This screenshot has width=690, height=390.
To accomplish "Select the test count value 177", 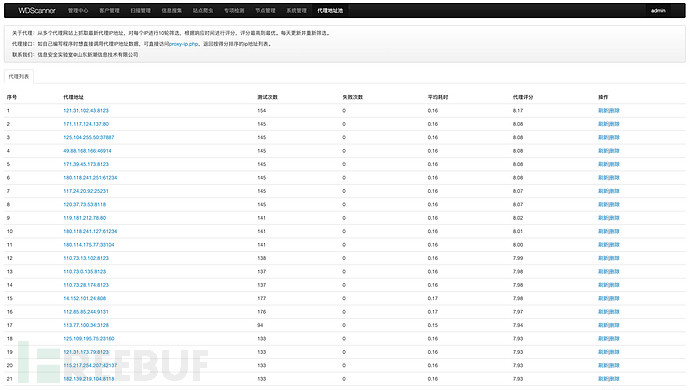I will (262, 298).
